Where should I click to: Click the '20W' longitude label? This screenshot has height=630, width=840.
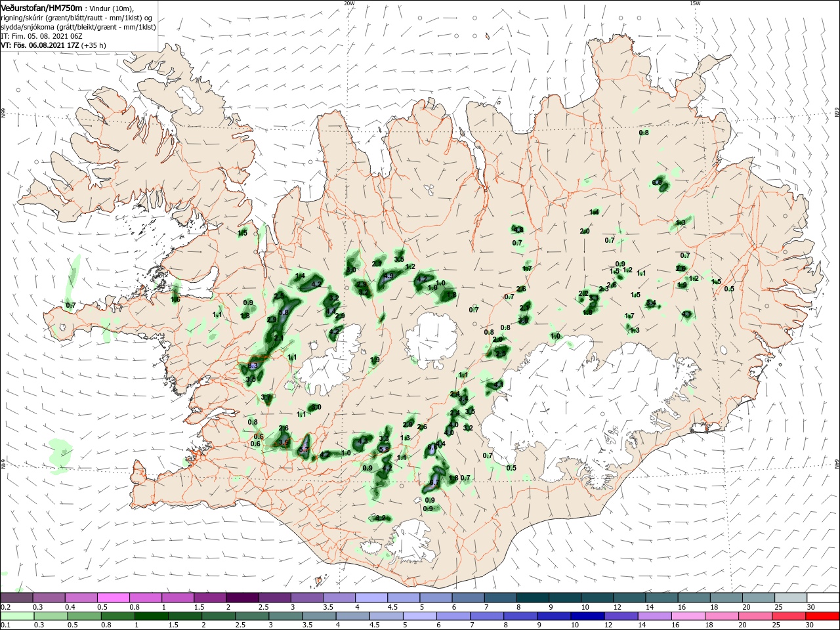pos(348,3)
